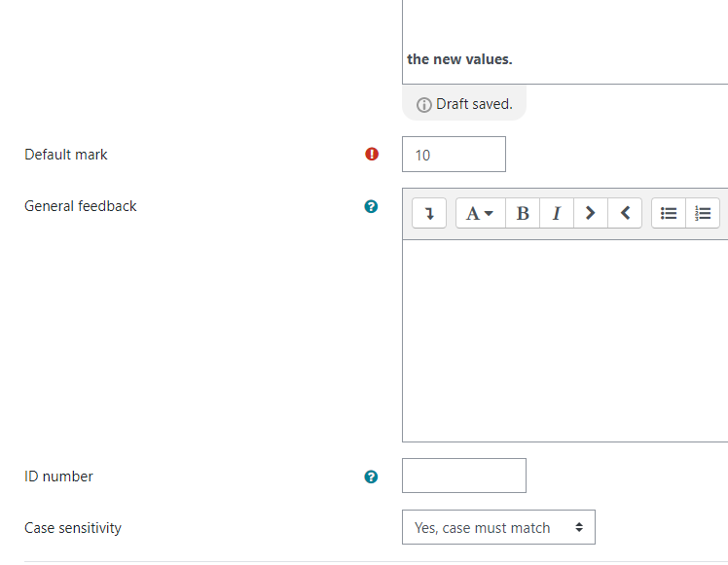Open help for ID number
The image size is (728, 565).
[x=371, y=477]
